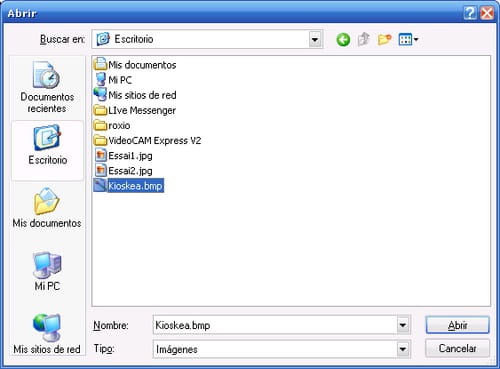500x369 pixels.
Task: Click the Escritorio icon in Buscar en box
Action: [x=103, y=39]
